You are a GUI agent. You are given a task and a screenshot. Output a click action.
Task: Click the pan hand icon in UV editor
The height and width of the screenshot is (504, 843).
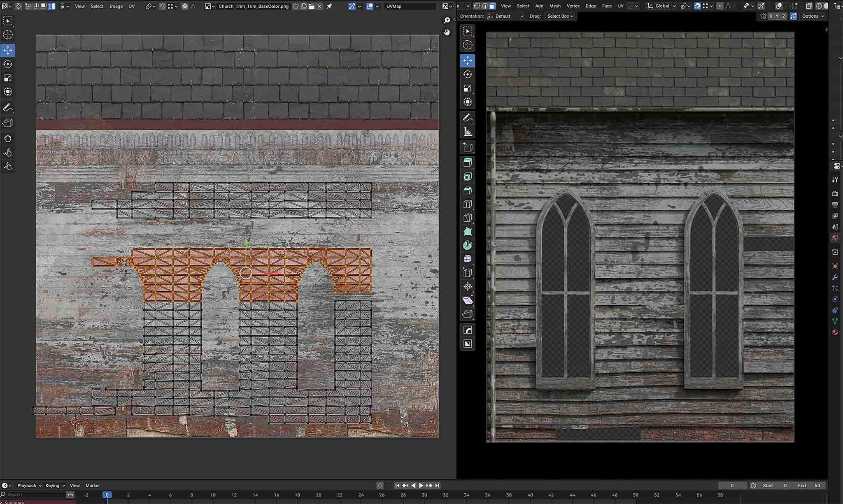point(447,32)
